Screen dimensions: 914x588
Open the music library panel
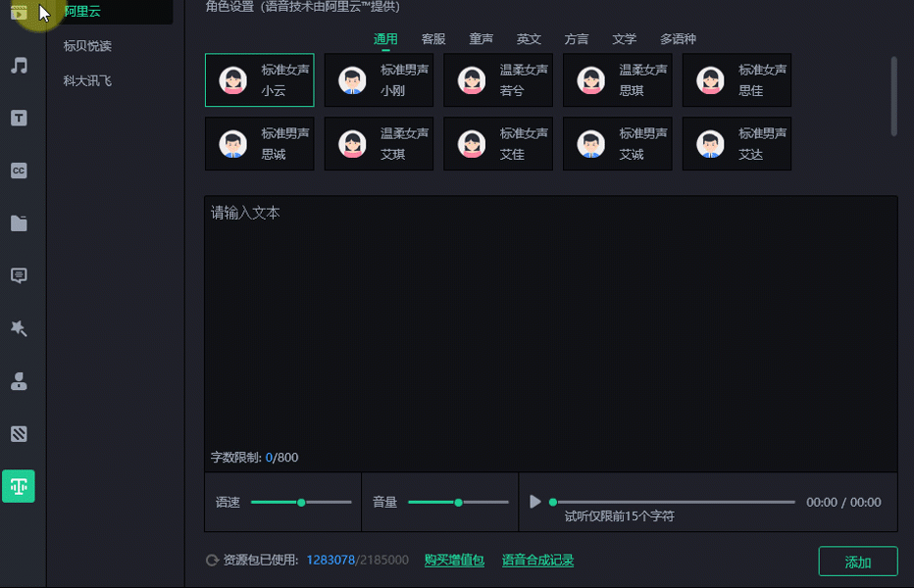[x=19, y=65]
